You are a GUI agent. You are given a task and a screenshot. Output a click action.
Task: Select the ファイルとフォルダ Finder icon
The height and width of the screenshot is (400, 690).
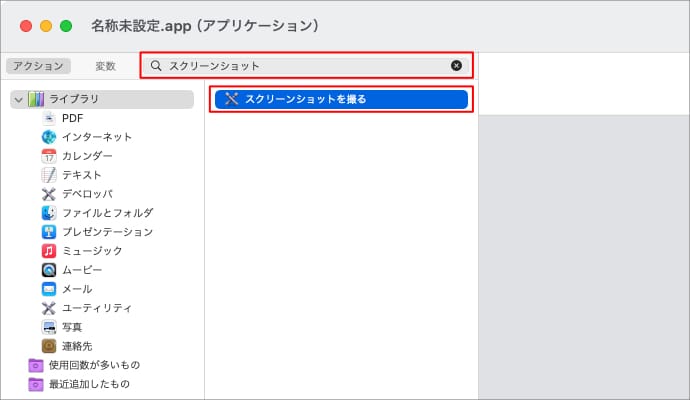point(49,213)
